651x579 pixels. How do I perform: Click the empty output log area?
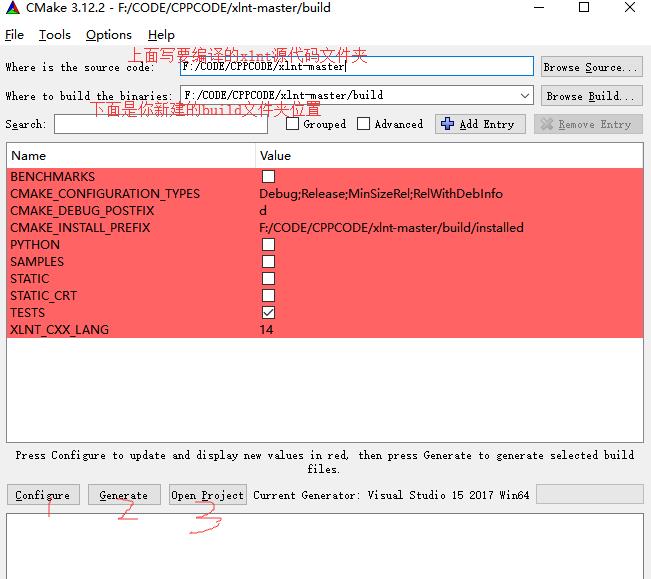click(x=325, y=546)
